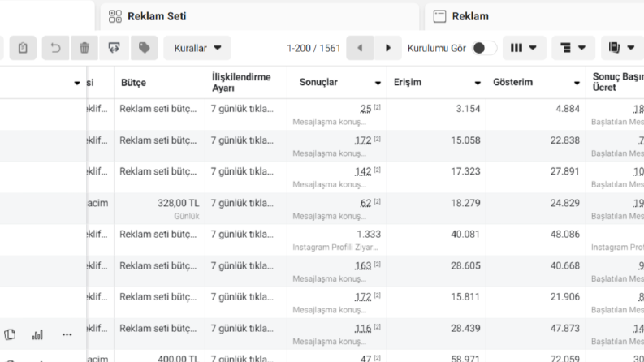Click the reach value 3.154

pos(469,109)
